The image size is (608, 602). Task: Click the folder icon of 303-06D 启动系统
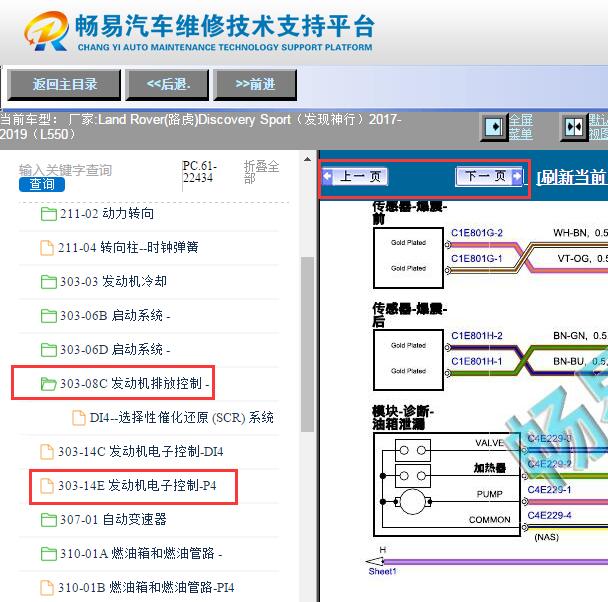point(48,350)
